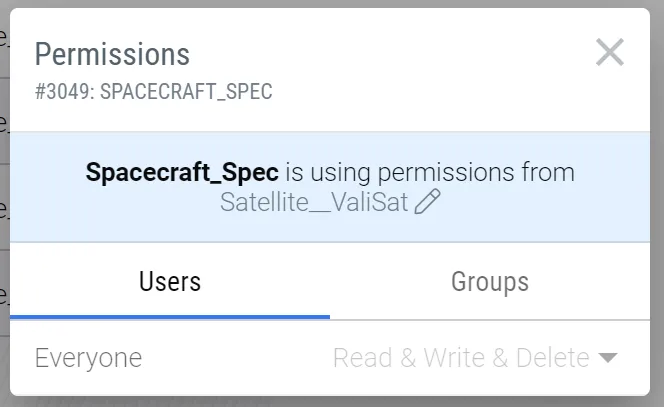Click the word 'Write' in the Everyone permission

pyautogui.click(x=454, y=358)
